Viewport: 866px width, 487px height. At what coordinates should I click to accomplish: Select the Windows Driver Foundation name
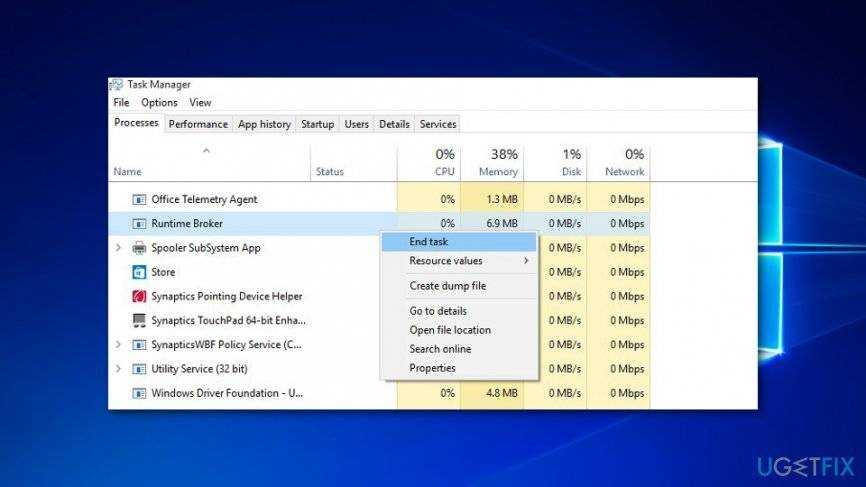click(227, 393)
